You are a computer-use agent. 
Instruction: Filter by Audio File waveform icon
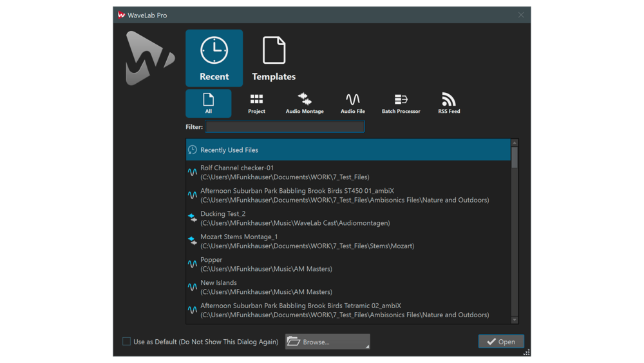pyautogui.click(x=352, y=103)
